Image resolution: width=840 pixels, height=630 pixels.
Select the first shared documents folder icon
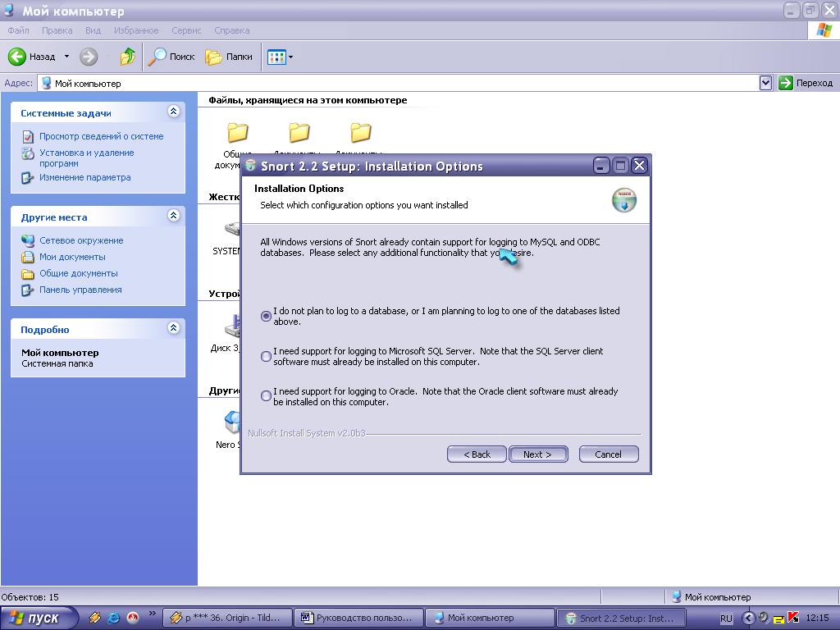point(237,132)
